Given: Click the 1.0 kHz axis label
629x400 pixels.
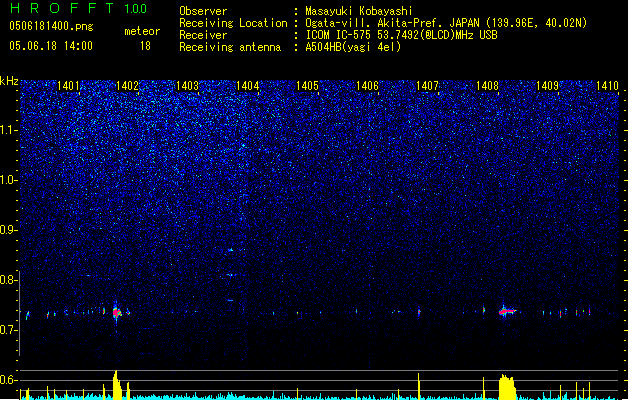Looking at the screenshot, I should coord(9,180).
